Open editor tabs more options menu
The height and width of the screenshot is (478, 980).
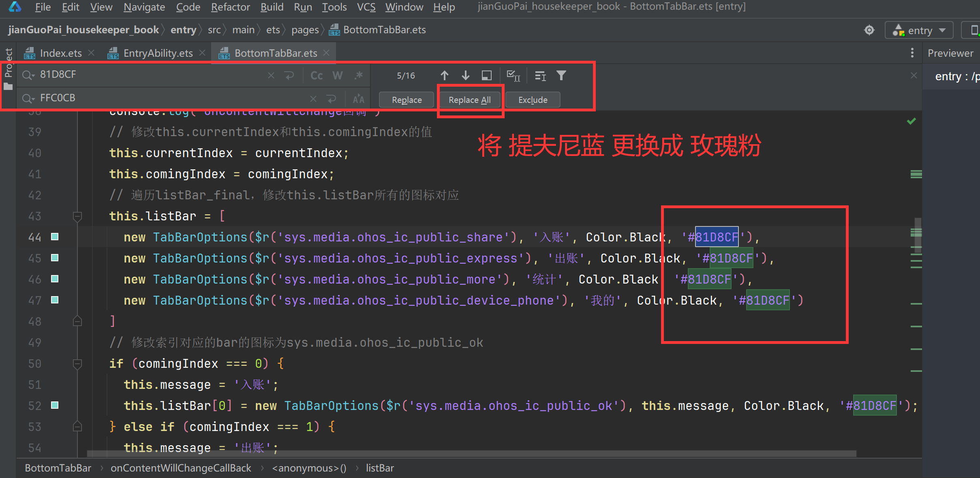tap(912, 53)
